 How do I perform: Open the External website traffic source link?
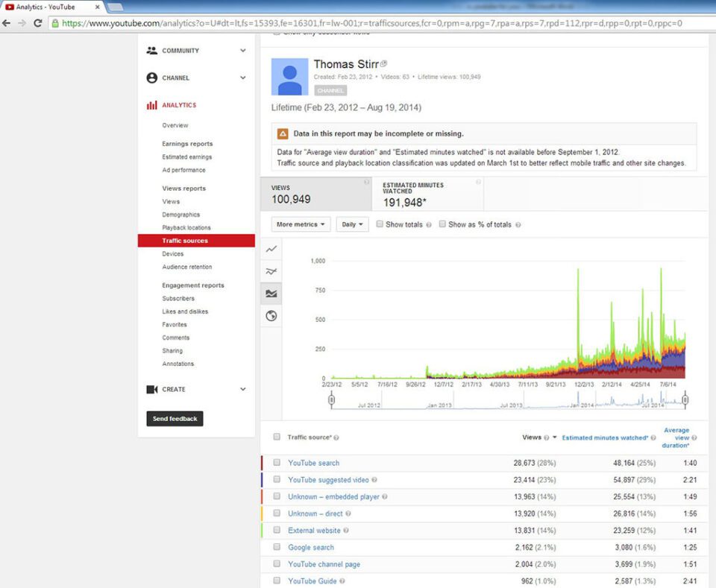point(314,531)
